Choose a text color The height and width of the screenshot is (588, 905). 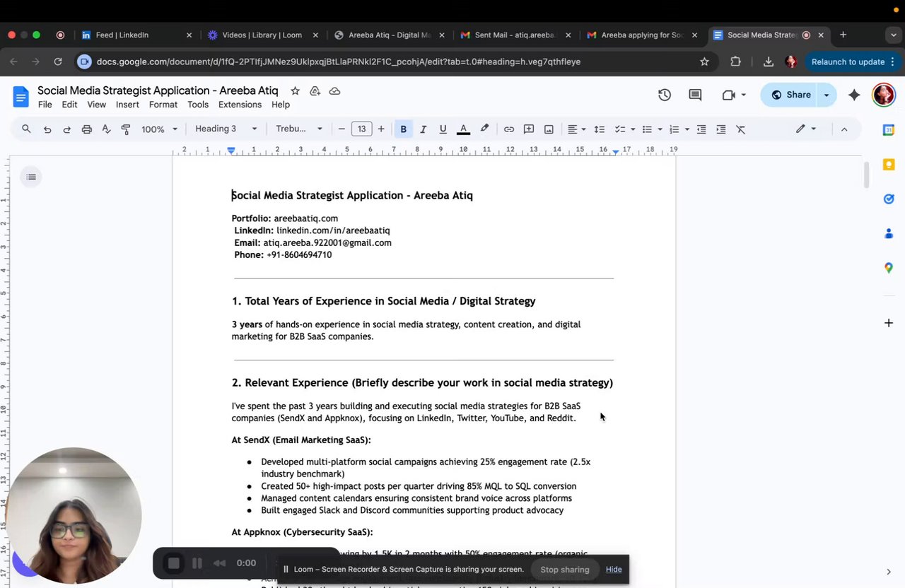pyautogui.click(x=463, y=129)
